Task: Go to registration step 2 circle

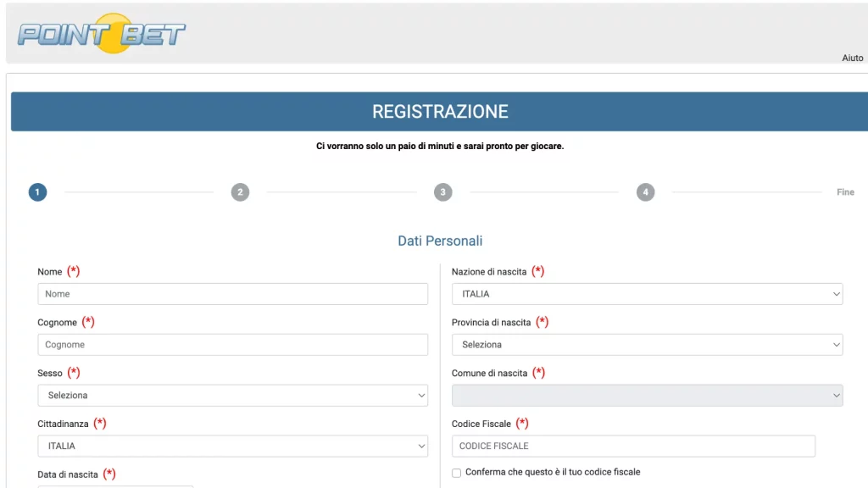Action: [x=240, y=192]
